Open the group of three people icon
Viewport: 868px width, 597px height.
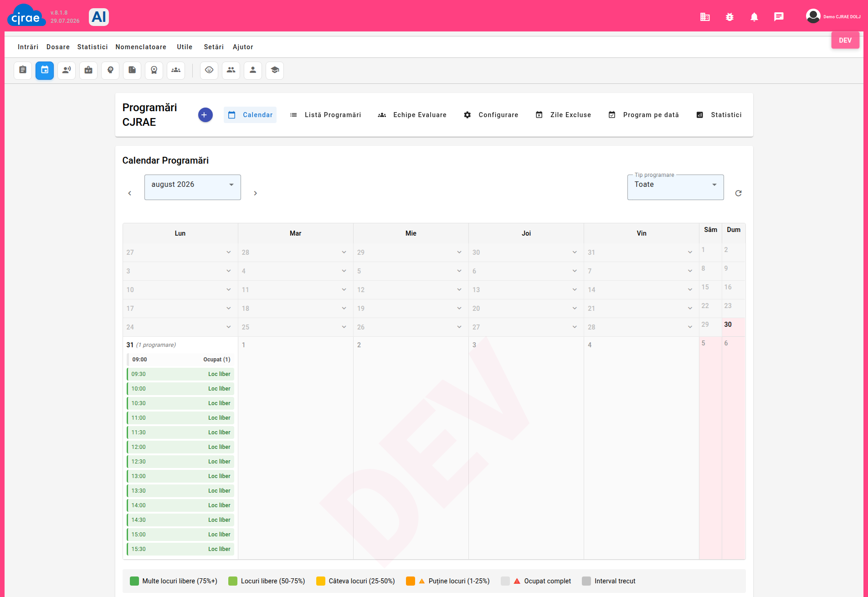coord(176,70)
